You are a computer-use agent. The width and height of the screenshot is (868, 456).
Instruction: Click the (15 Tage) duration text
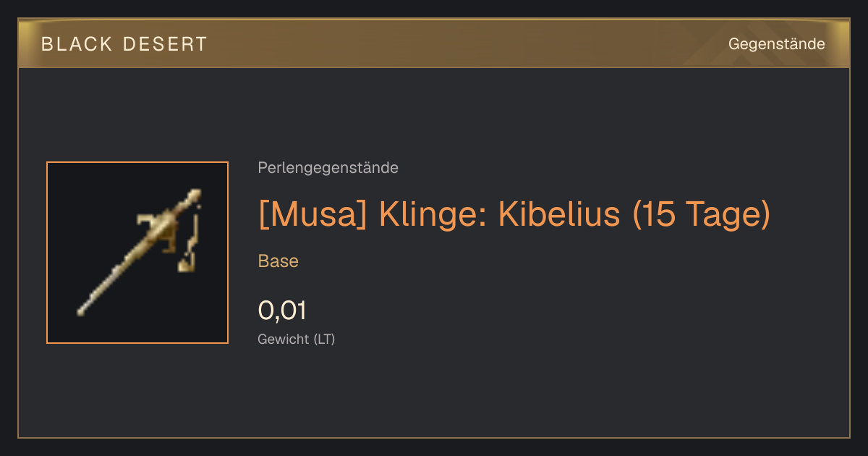tap(701, 214)
